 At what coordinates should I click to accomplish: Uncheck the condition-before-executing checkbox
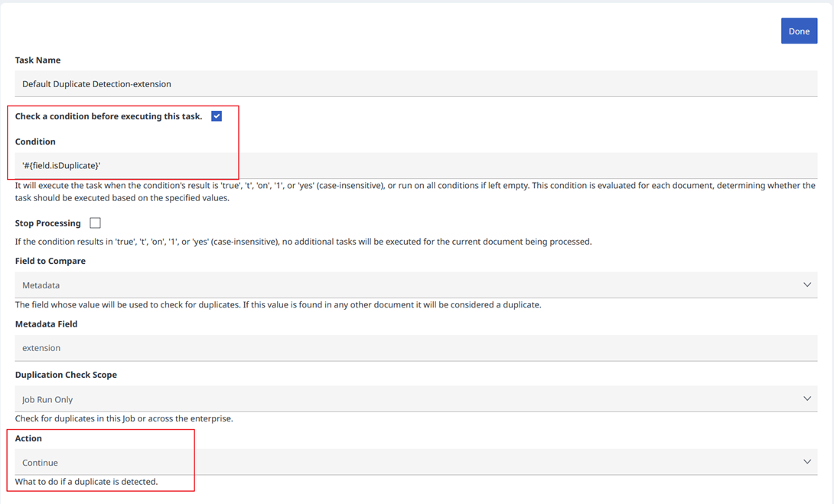point(217,116)
